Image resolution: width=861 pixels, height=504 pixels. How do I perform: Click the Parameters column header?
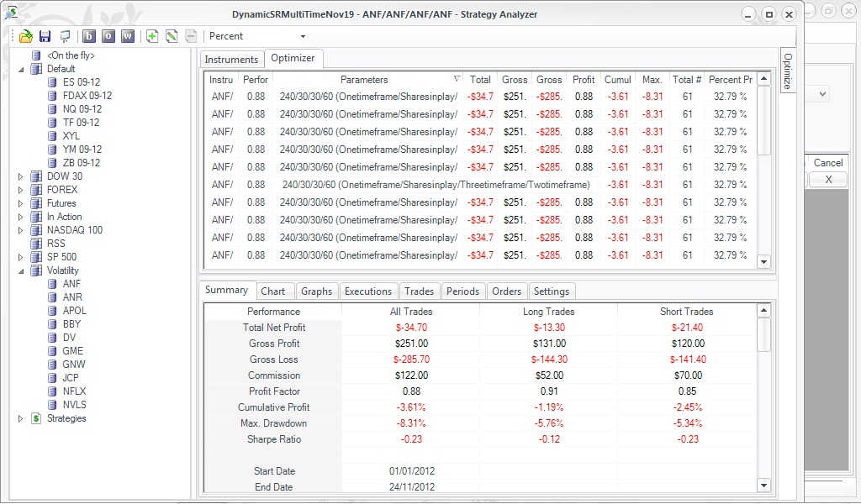pos(364,80)
